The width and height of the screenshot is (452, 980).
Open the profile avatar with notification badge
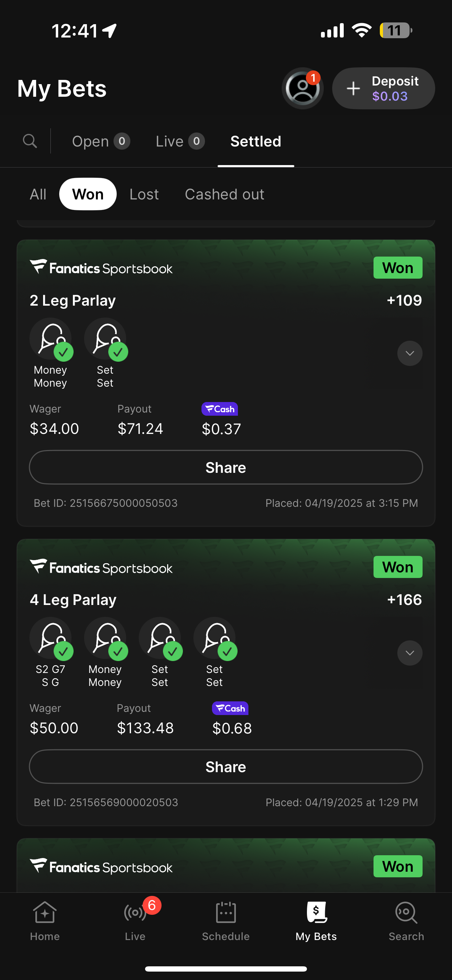tap(302, 88)
